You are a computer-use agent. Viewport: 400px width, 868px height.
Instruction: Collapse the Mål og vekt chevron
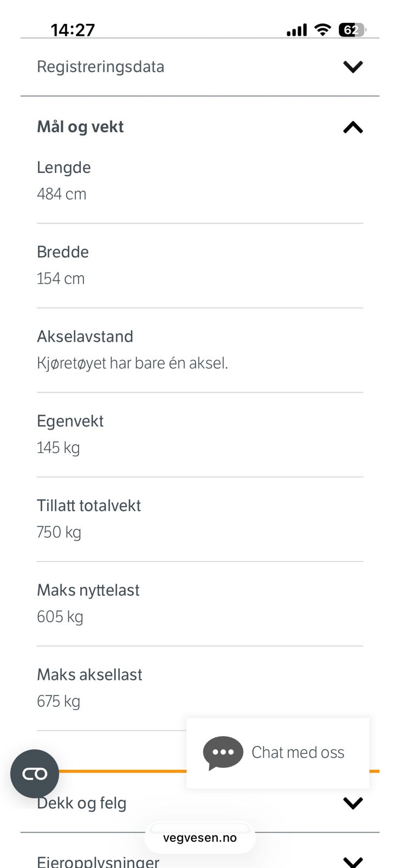click(x=353, y=127)
